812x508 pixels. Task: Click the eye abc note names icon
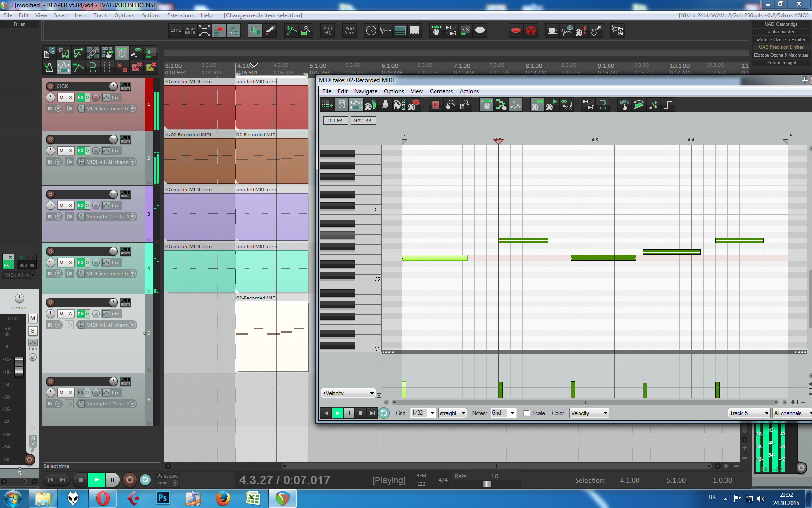click(x=565, y=105)
